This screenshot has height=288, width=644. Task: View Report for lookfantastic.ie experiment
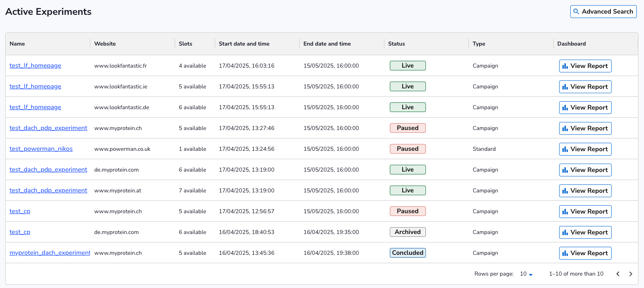tap(585, 87)
